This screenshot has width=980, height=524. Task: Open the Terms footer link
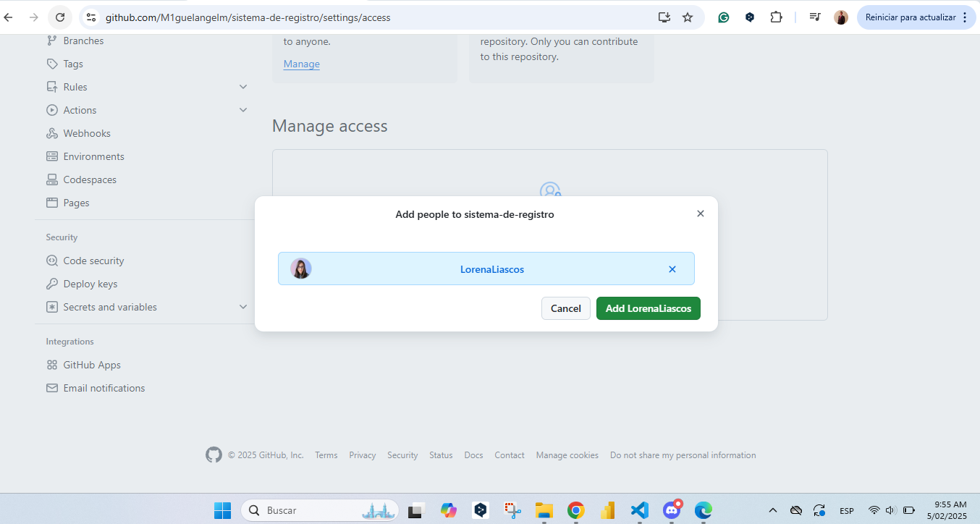pyautogui.click(x=326, y=455)
